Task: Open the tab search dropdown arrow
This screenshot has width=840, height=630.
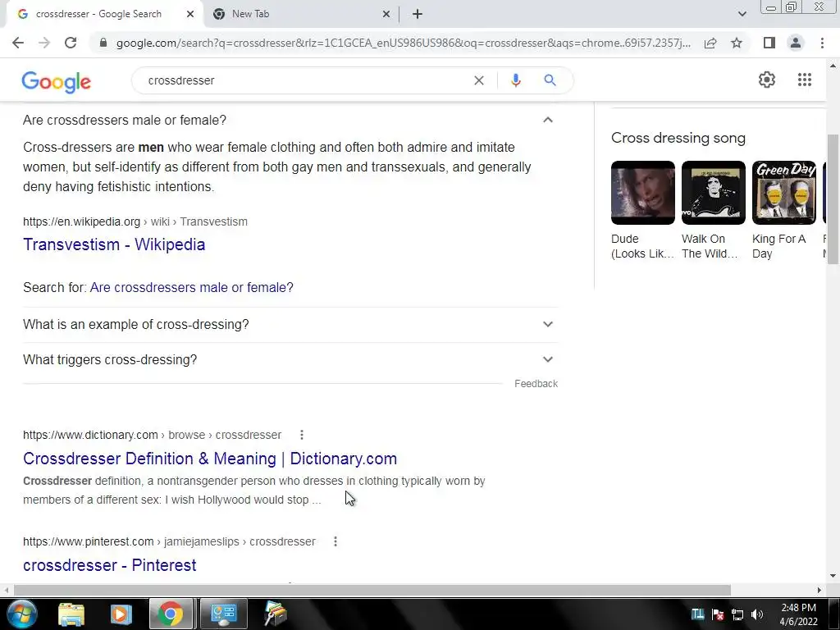Action: click(742, 14)
